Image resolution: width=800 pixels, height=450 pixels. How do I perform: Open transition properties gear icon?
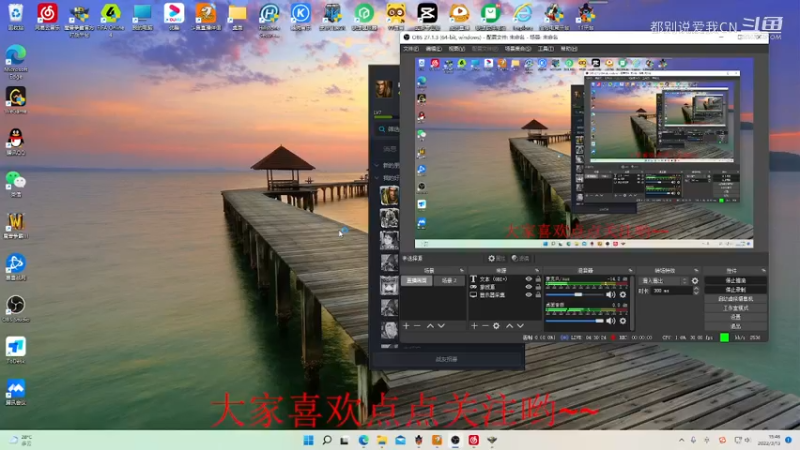pos(695,281)
